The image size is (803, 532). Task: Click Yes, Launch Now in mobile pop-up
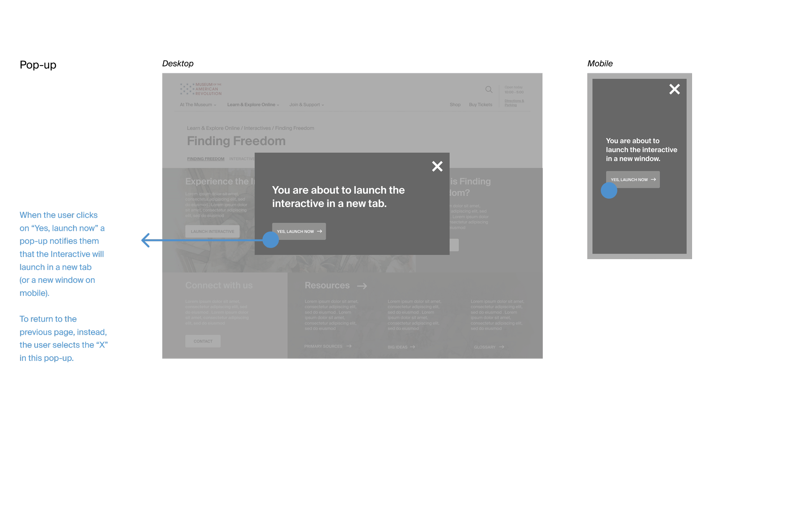point(633,179)
